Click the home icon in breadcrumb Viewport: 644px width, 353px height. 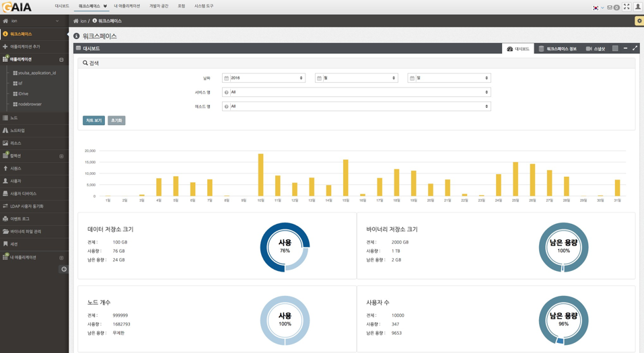(76, 21)
